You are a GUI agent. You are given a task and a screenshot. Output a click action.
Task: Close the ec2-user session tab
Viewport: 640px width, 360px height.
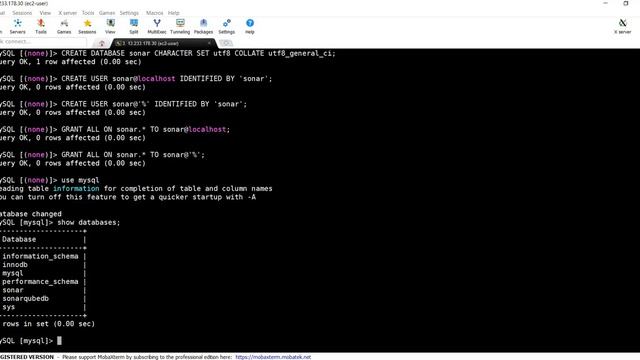(209, 43)
